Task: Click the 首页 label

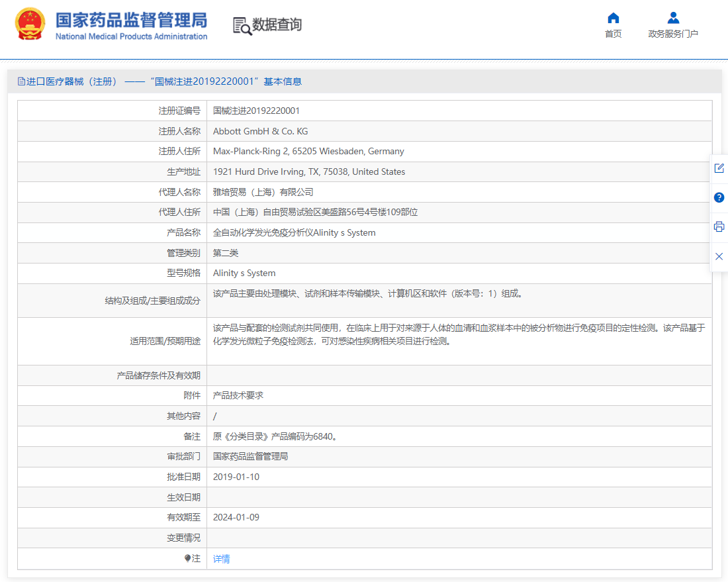Action: click(614, 34)
